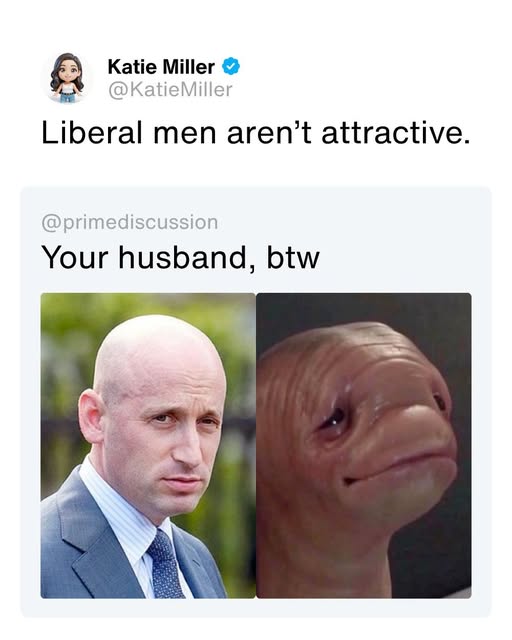
Task: Open the @primediscussion handle
Action: 129,222
